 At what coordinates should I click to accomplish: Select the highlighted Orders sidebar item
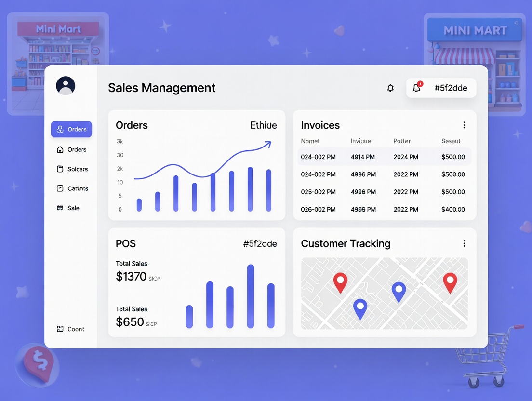click(71, 129)
